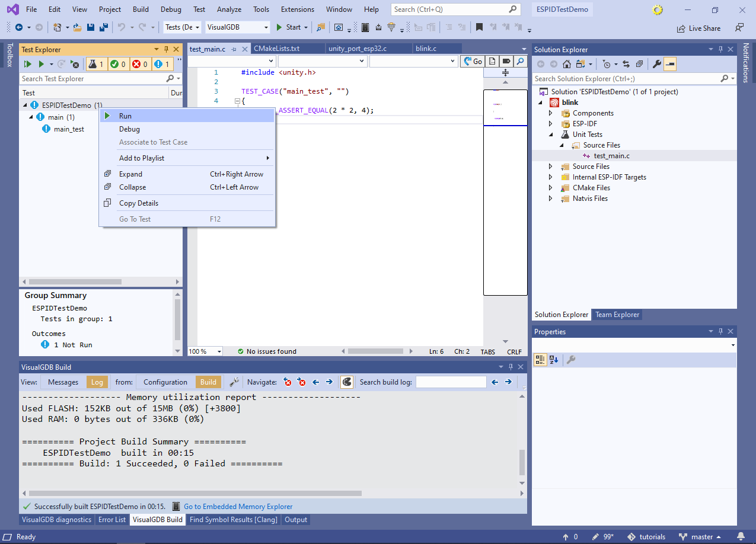Toggle failed tests filter showing 0

click(140, 64)
